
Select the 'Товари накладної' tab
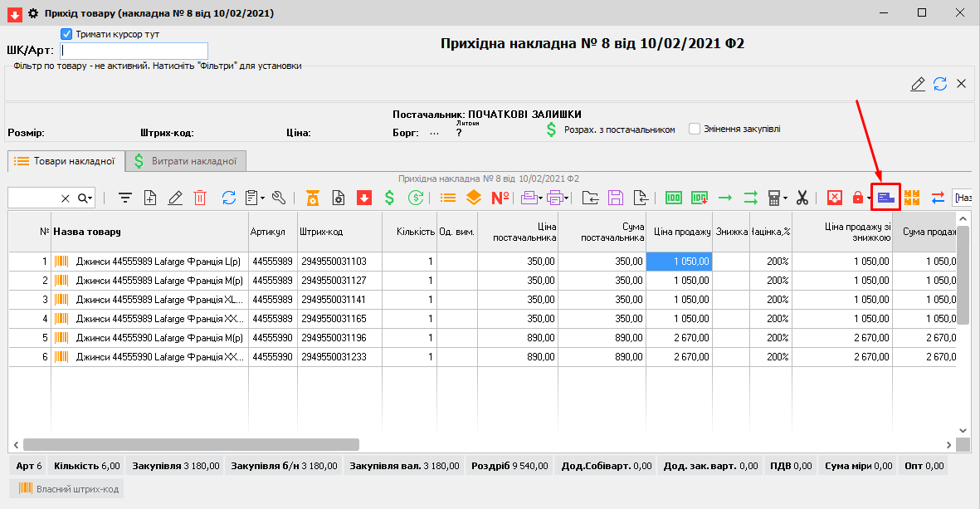66,161
